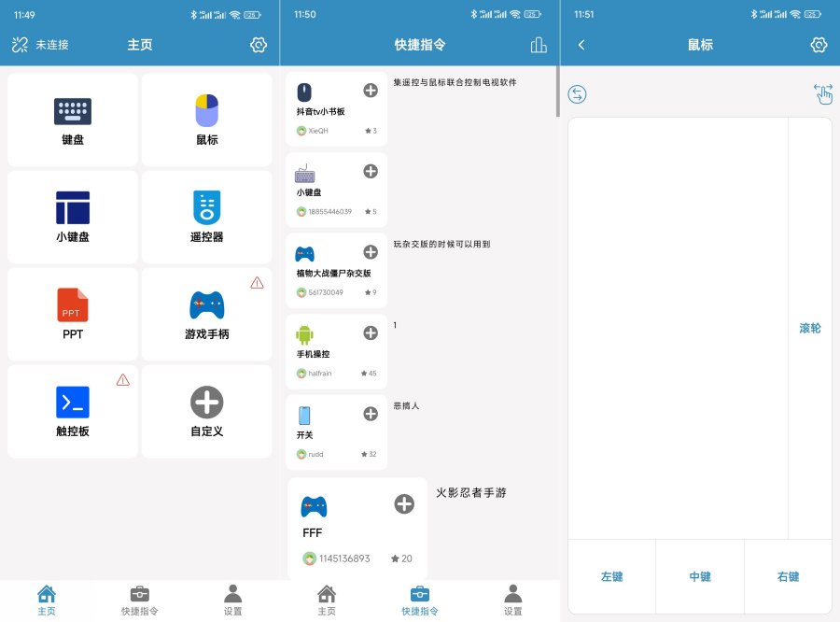Tap the 未连接 connection status icon
This screenshot has width=840, height=622.
click(x=21, y=45)
